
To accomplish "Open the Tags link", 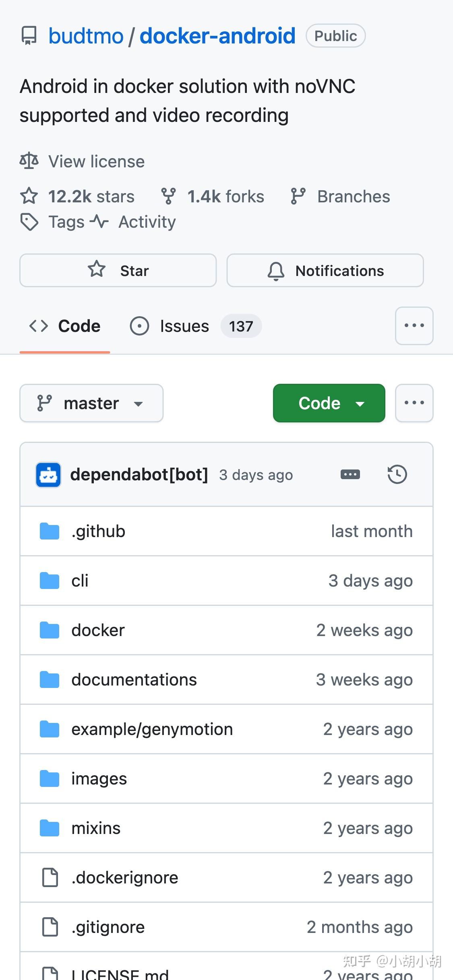I will (66, 222).
